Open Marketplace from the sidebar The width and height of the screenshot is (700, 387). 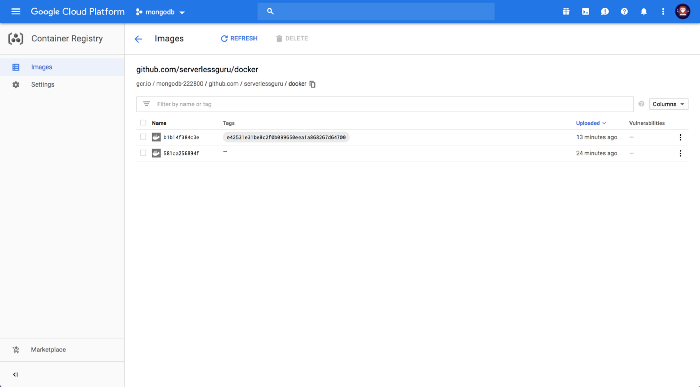(x=48, y=350)
